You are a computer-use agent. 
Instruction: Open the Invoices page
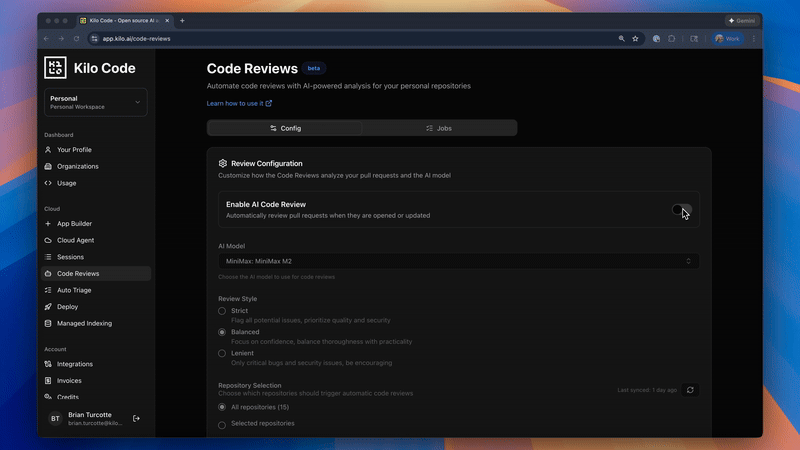[69, 381]
